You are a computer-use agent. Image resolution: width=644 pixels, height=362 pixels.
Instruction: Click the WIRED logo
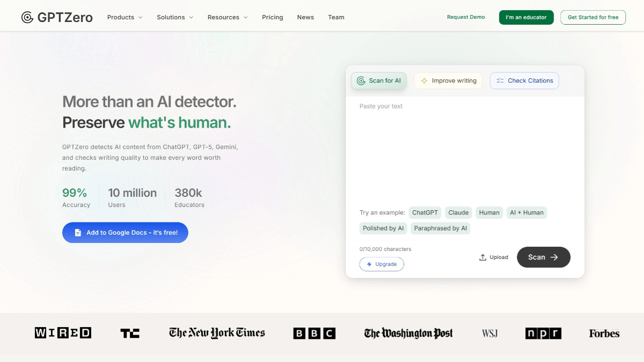pyautogui.click(x=63, y=333)
